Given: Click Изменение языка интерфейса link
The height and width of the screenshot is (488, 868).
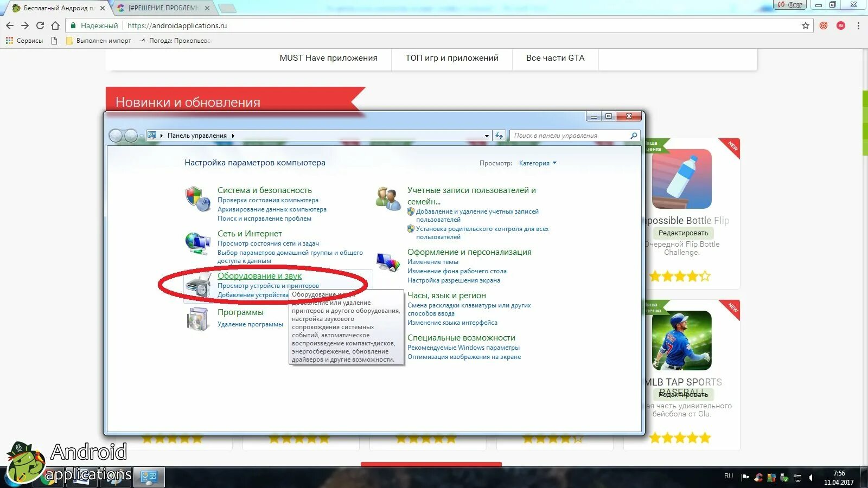Looking at the screenshot, I should pos(452,323).
